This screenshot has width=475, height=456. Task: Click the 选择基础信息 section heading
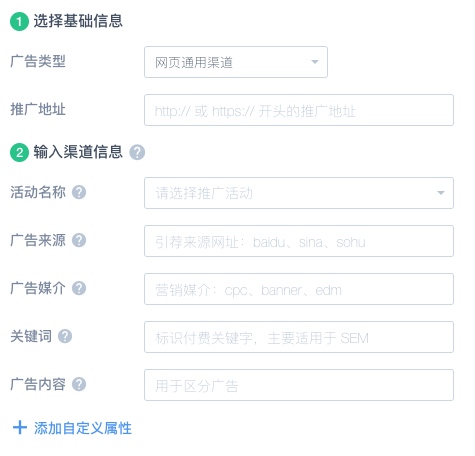pos(78,21)
